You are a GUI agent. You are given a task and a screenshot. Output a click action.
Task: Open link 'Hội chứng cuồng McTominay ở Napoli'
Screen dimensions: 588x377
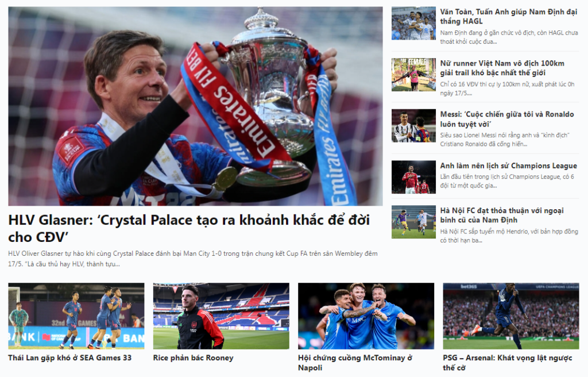pyautogui.click(x=355, y=363)
